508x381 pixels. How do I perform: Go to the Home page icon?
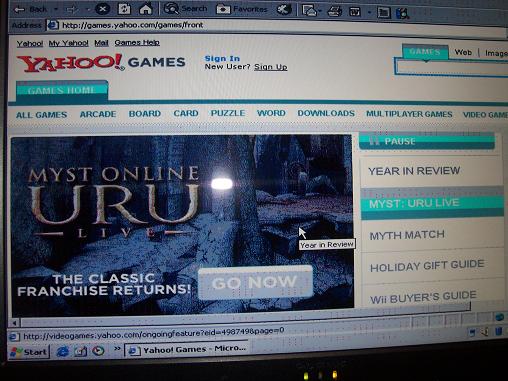[x=146, y=9]
